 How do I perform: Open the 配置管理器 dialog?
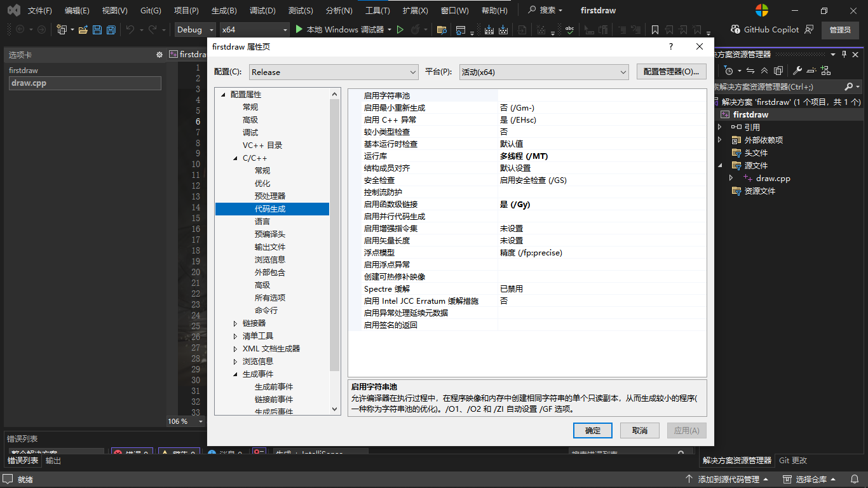670,71
